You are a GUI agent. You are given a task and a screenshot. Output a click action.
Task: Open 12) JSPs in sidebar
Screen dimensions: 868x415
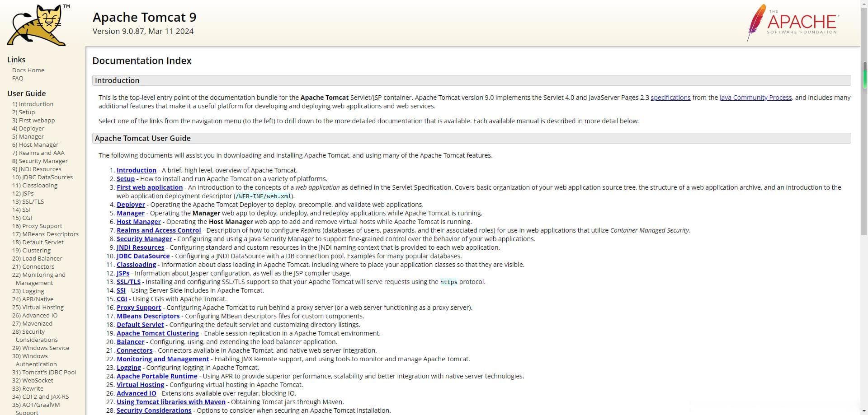(x=23, y=193)
